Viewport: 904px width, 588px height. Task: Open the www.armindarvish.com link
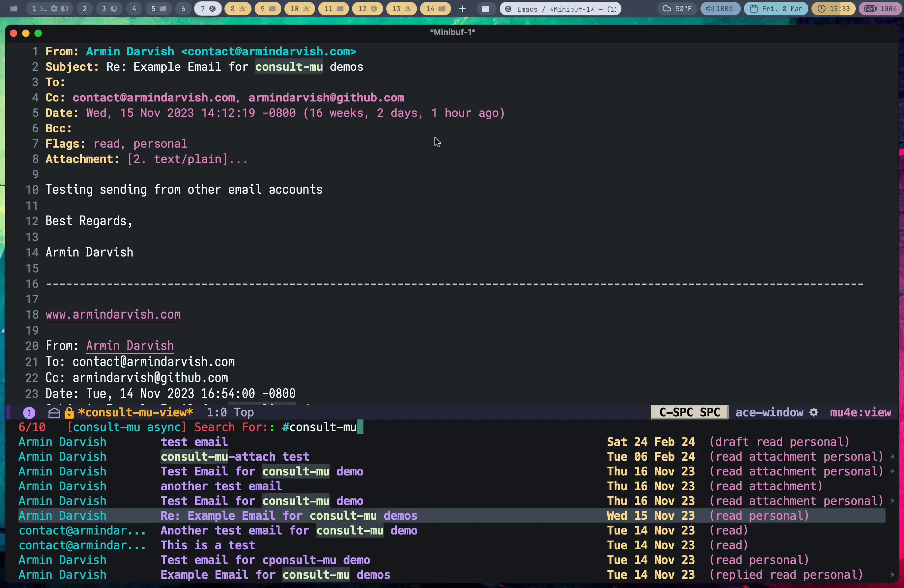pos(113,315)
